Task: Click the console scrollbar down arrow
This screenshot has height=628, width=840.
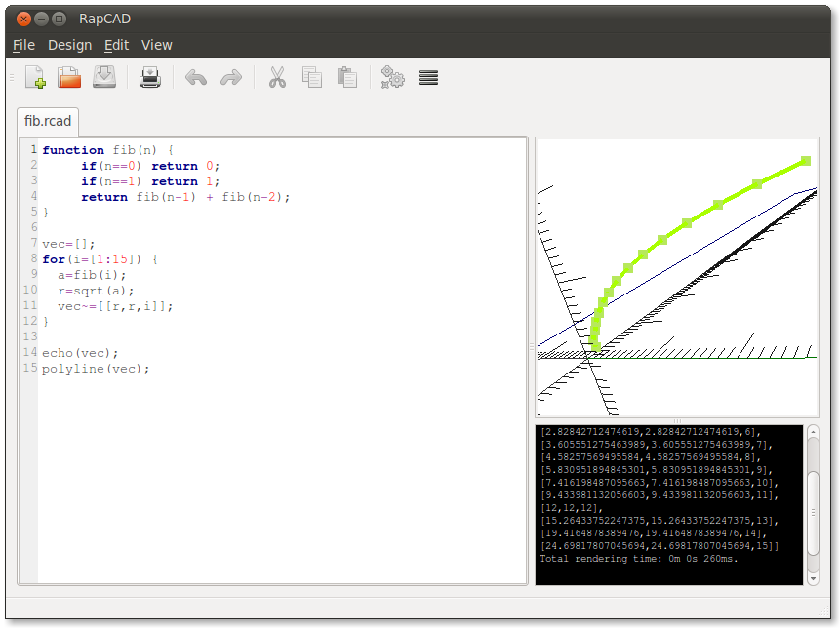Action: [x=813, y=577]
